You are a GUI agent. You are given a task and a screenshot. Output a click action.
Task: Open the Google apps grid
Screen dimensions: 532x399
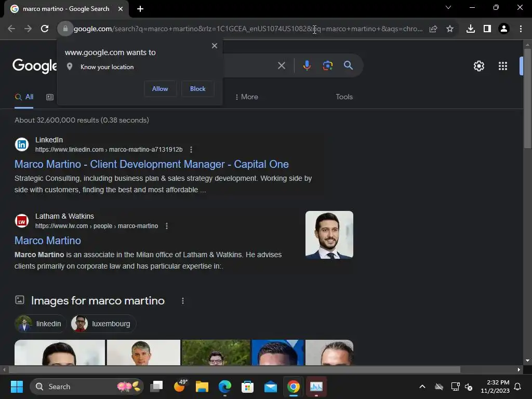click(x=503, y=66)
